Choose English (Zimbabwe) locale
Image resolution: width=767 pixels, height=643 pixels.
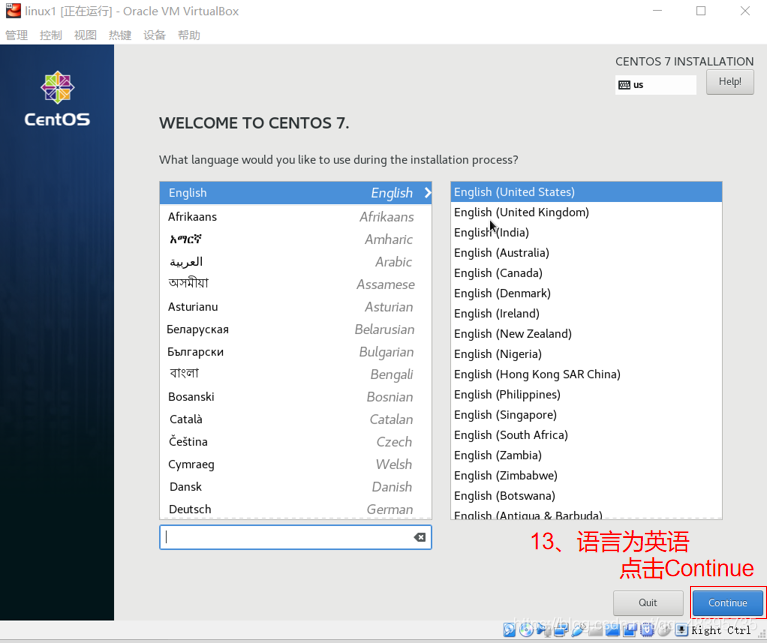(x=586, y=475)
